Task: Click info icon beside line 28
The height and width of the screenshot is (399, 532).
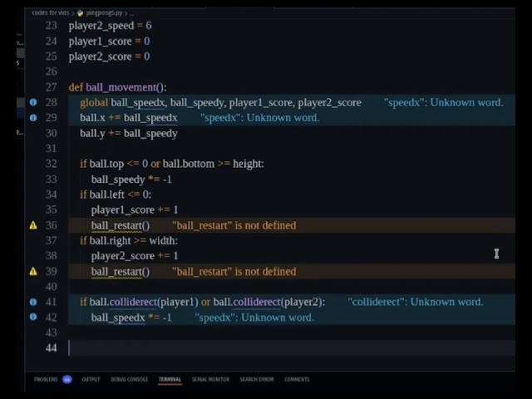Action: tap(33, 102)
